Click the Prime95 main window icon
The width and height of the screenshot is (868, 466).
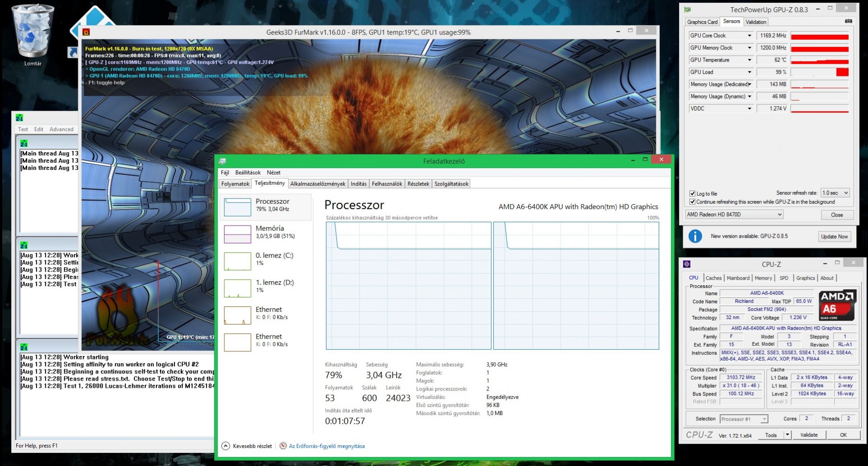click(19, 118)
